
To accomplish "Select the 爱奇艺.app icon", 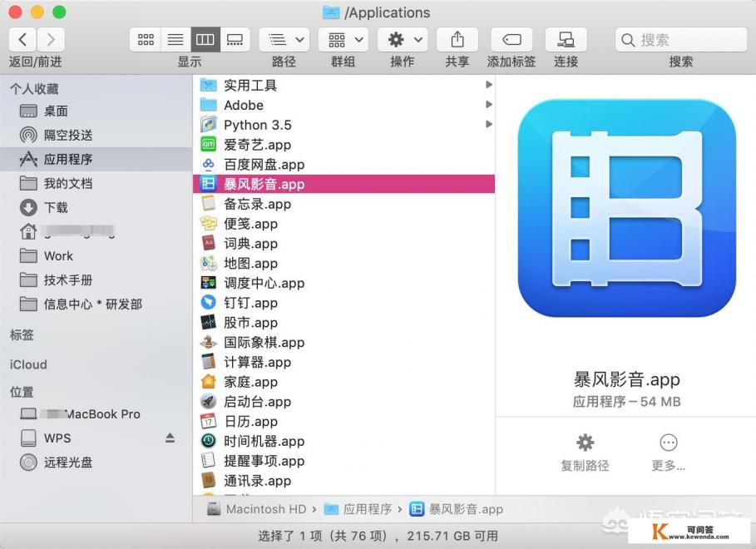I will tap(208, 144).
